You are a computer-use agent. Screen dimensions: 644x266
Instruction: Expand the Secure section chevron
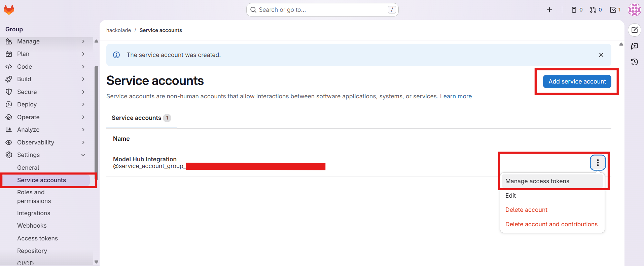83,92
